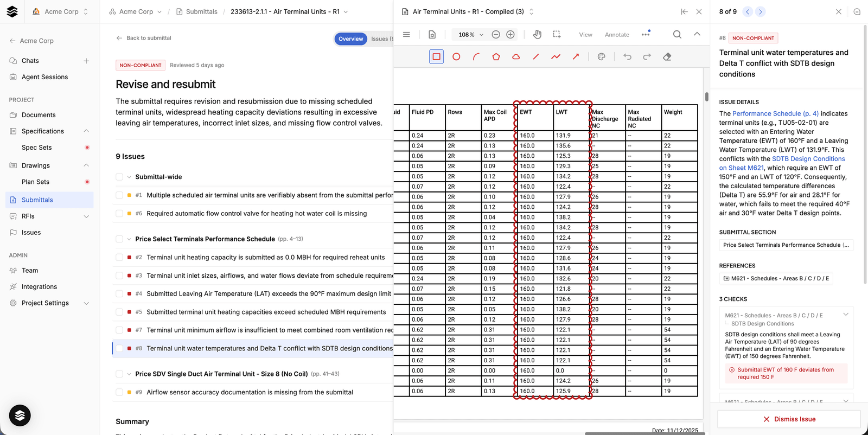Open the comments icon

pos(857,11)
